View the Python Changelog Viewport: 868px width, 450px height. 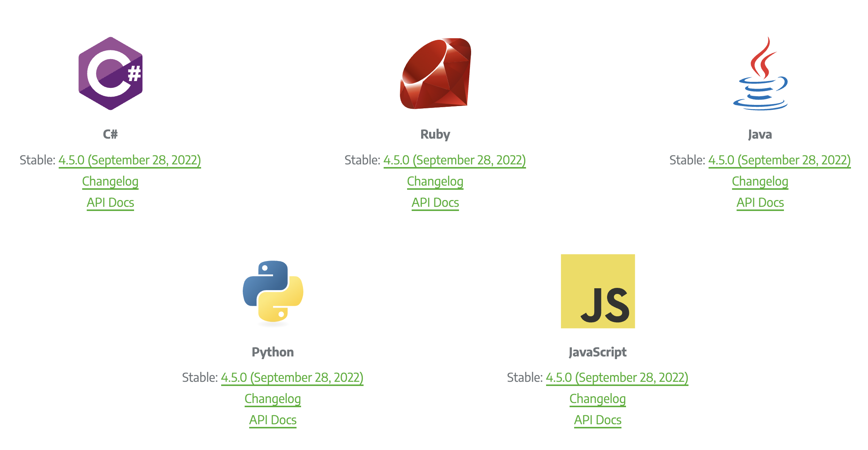click(x=273, y=399)
